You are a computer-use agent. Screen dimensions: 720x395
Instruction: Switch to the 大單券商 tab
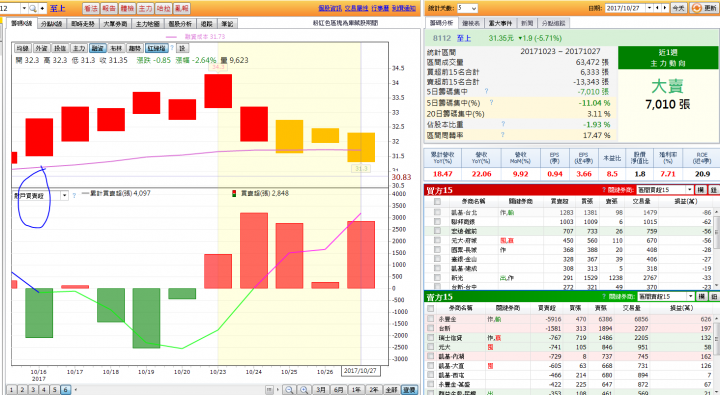(115, 23)
